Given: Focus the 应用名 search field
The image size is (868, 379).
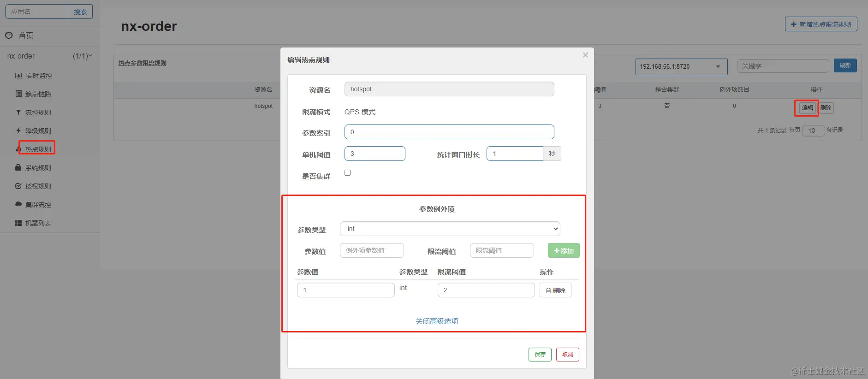Looking at the screenshot, I should click(x=37, y=12).
